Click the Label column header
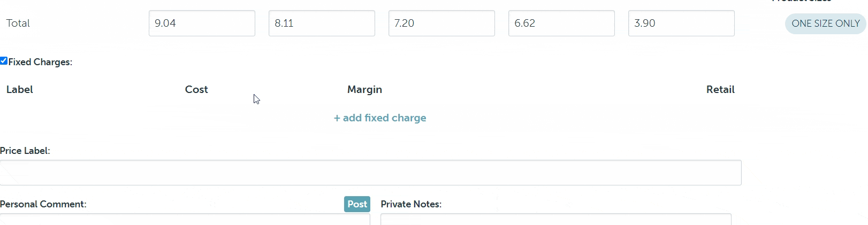The width and height of the screenshot is (868, 225). click(20, 90)
